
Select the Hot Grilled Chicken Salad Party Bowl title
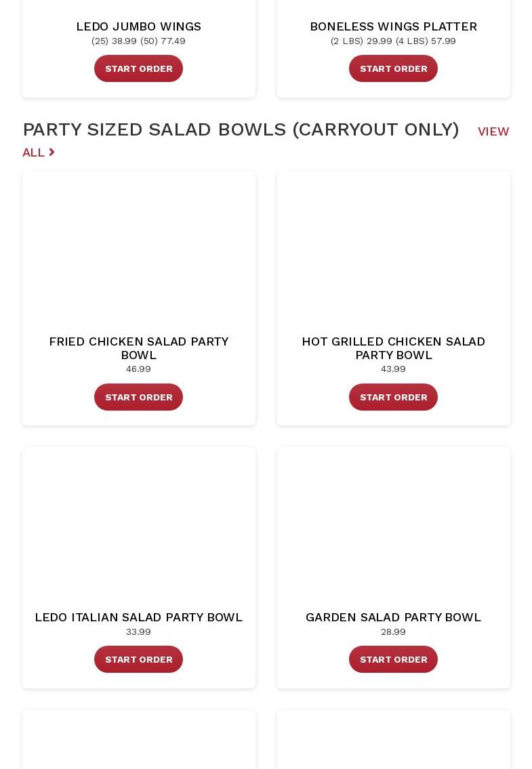coord(393,348)
